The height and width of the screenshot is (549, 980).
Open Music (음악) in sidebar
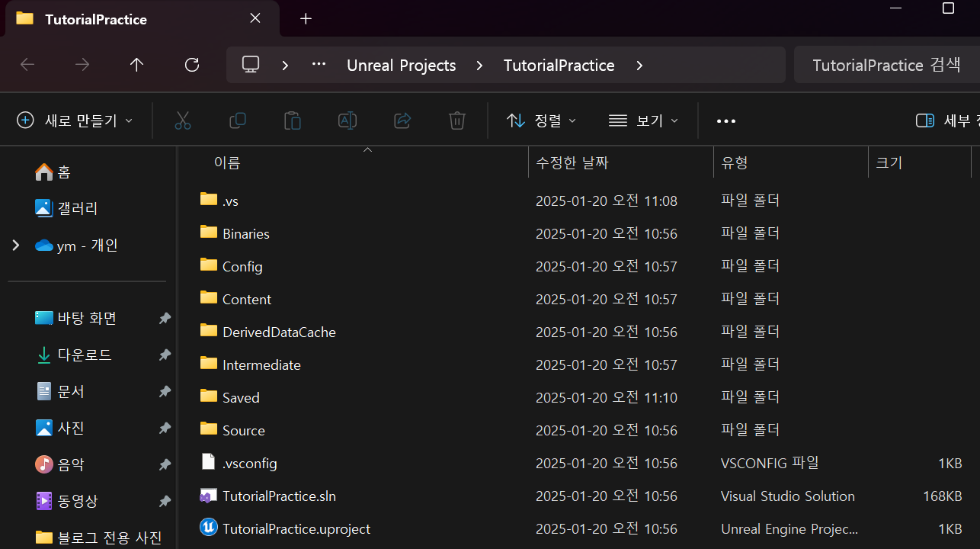point(60,464)
